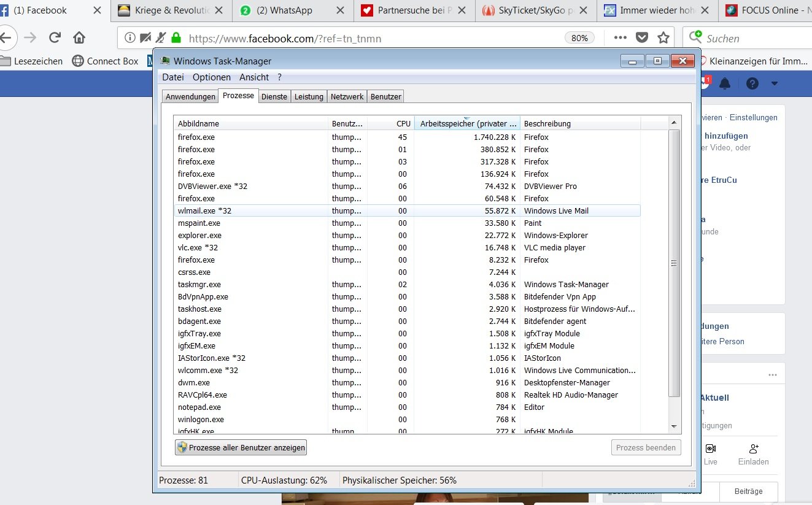Viewport: 812px width, 505px height.
Task: Expand Facebook account dropdown arrow
Action: [775, 83]
